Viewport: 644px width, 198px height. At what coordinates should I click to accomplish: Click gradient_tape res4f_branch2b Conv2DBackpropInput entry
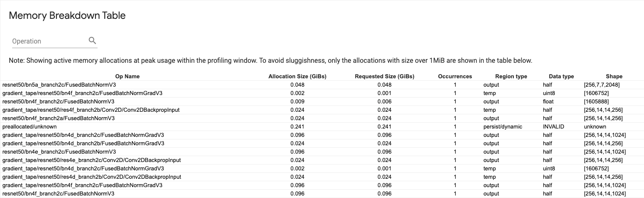click(x=91, y=110)
